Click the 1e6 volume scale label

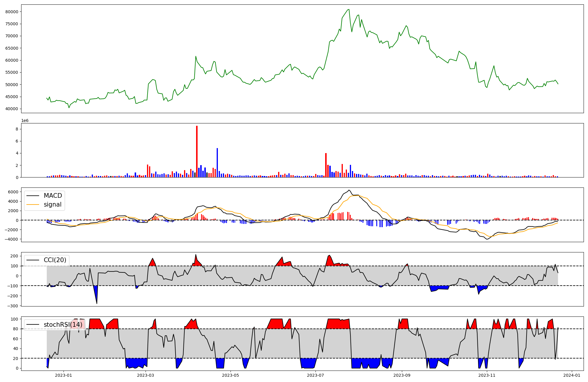[25, 120]
